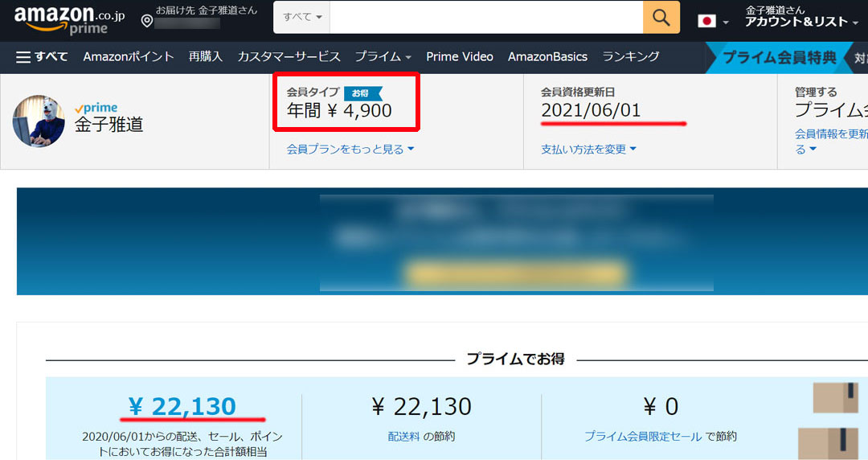The width and height of the screenshot is (868, 460).
Task: Expand 支払い方法を変更
Action: tap(588, 149)
